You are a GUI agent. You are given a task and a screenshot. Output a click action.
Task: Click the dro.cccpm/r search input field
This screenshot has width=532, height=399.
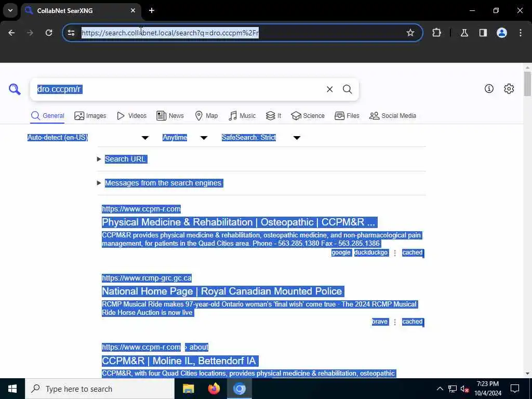[x=178, y=89]
